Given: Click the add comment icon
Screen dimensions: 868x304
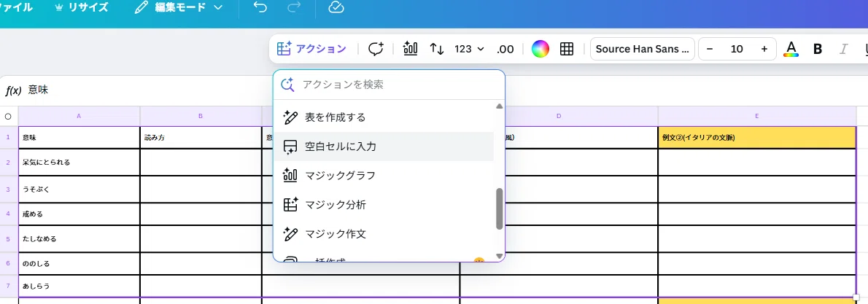Looking at the screenshot, I should [376, 49].
